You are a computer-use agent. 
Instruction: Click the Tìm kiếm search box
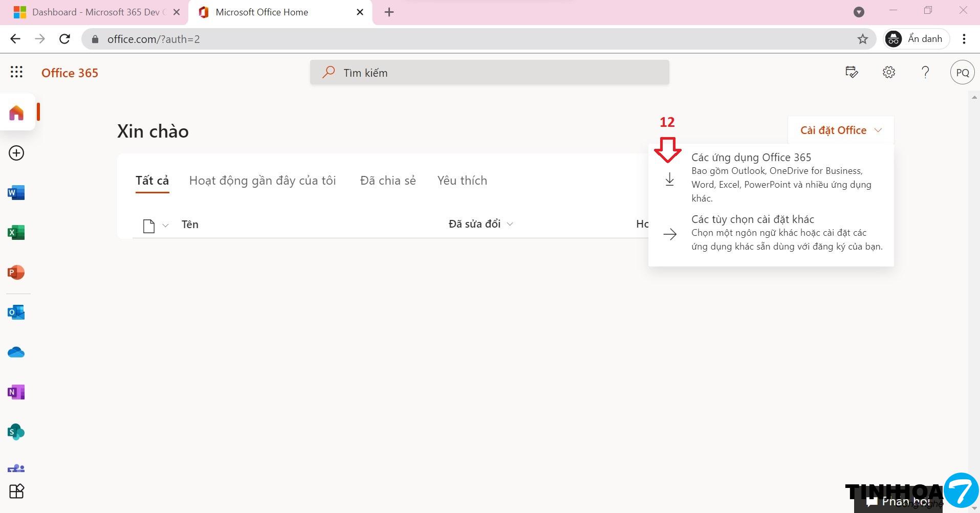click(490, 72)
